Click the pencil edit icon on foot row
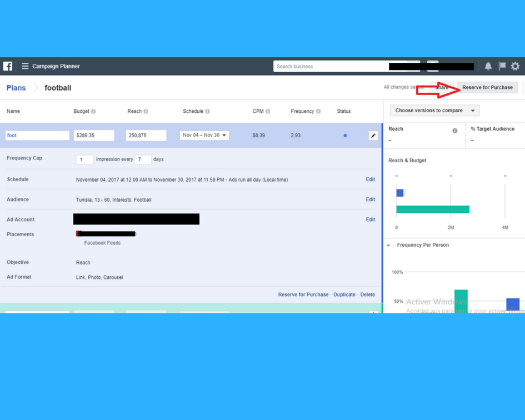Viewport: 525px width, 420px height. [x=373, y=136]
